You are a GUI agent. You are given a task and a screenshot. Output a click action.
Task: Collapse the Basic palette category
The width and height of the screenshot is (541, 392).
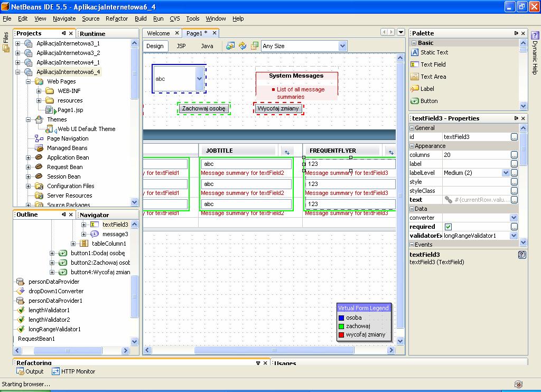click(x=414, y=43)
